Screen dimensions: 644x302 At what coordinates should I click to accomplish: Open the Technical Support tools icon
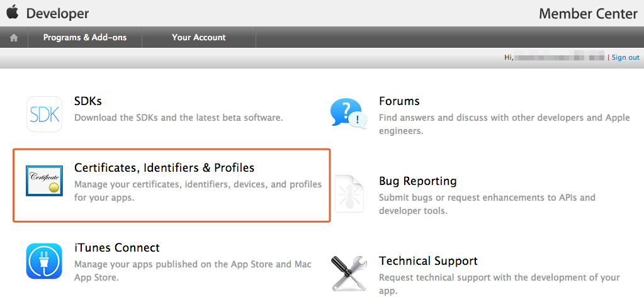click(x=349, y=273)
